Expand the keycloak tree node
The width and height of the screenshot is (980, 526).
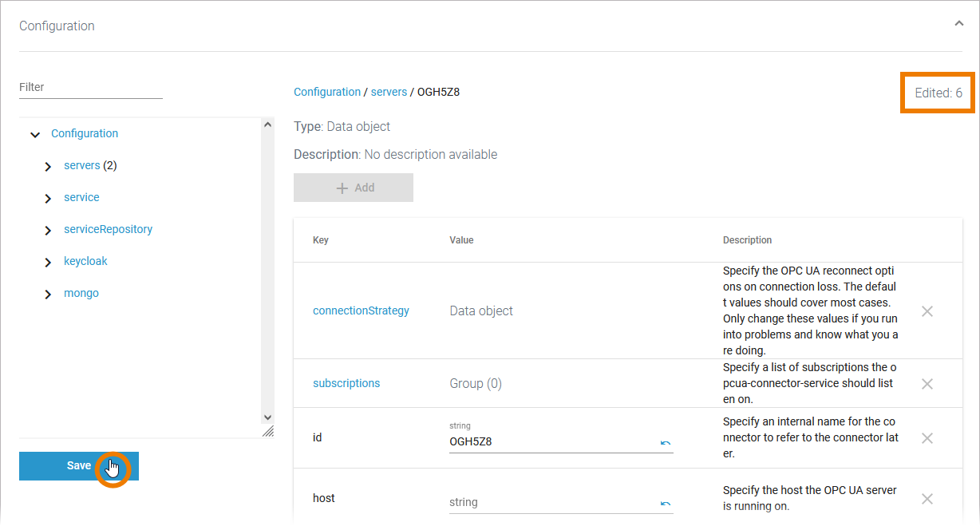[x=49, y=263]
